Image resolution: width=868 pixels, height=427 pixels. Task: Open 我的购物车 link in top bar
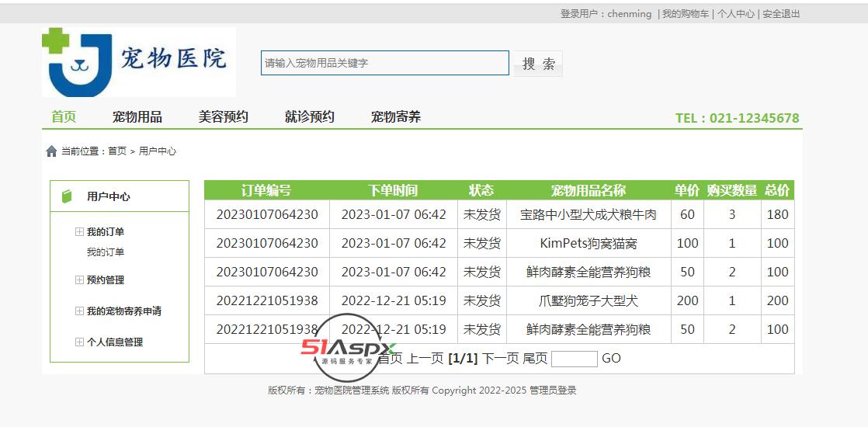686,14
